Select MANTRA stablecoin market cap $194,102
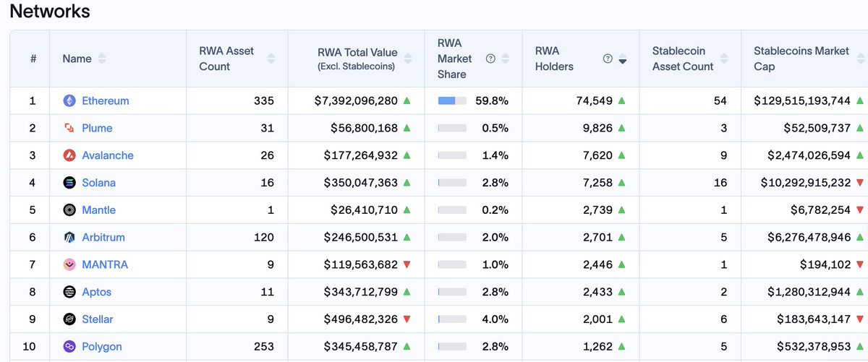The image size is (868, 362). (825, 264)
